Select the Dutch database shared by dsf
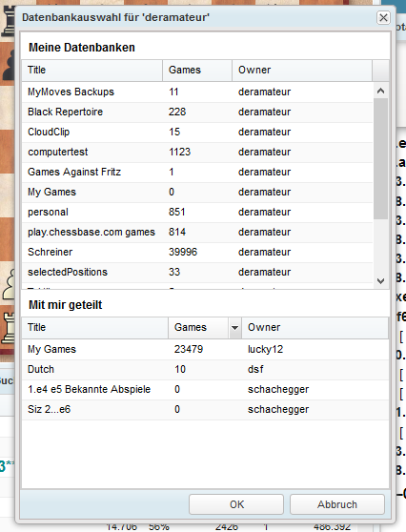406x532 pixels. coord(205,370)
